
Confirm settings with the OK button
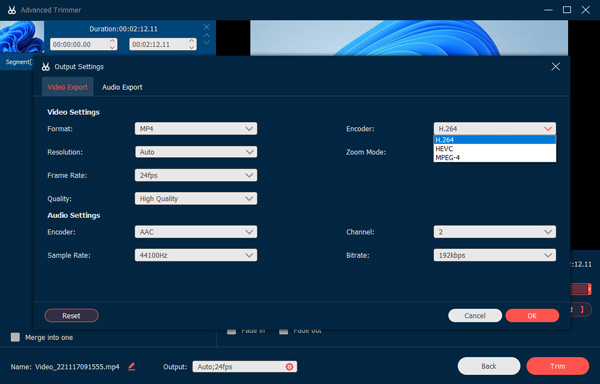(532, 316)
